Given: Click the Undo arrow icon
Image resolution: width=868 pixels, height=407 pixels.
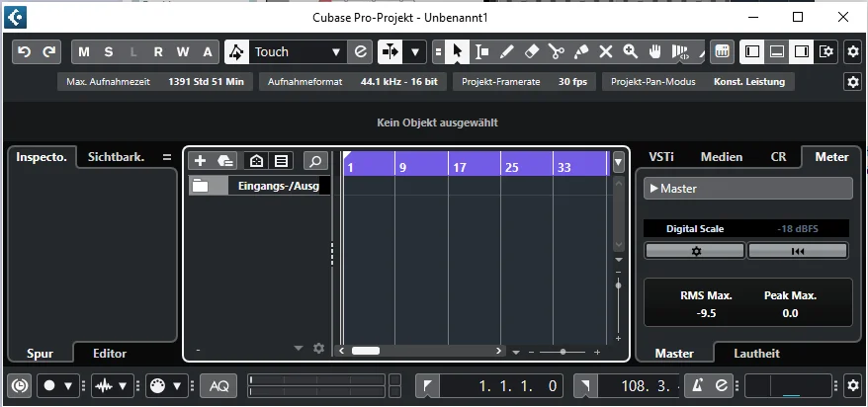Looking at the screenshot, I should click(x=24, y=52).
